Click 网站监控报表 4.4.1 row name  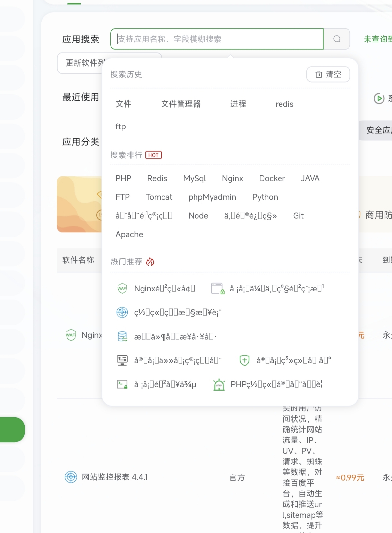coord(114,477)
